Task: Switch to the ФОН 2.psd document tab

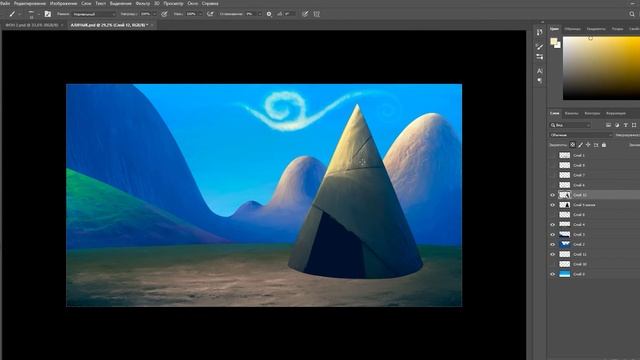Action: pos(31,25)
